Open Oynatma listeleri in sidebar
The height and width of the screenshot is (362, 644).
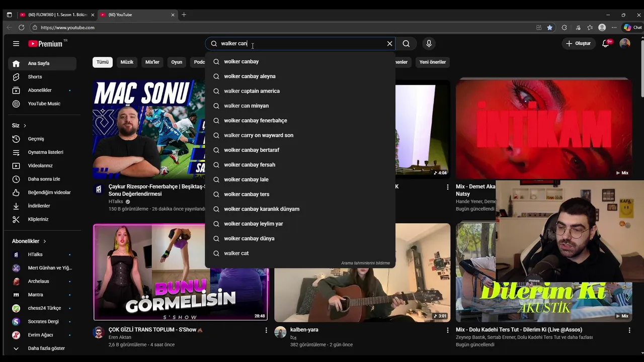pyautogui.click(x=42, y=152)
